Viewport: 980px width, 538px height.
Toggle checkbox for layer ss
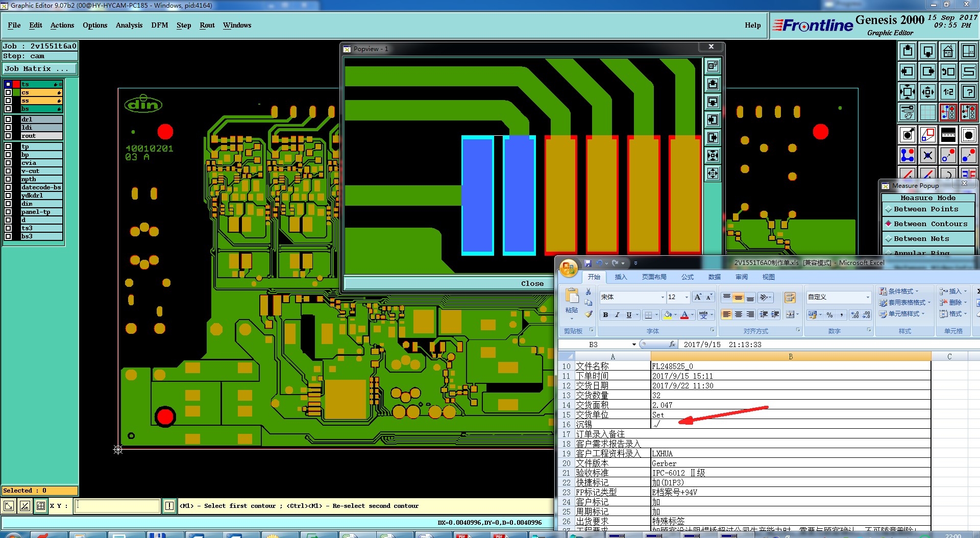click(8, 101)
